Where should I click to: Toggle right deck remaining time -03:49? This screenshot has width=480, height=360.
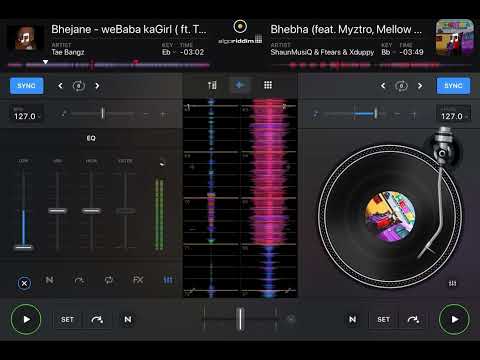click(411, 52)
